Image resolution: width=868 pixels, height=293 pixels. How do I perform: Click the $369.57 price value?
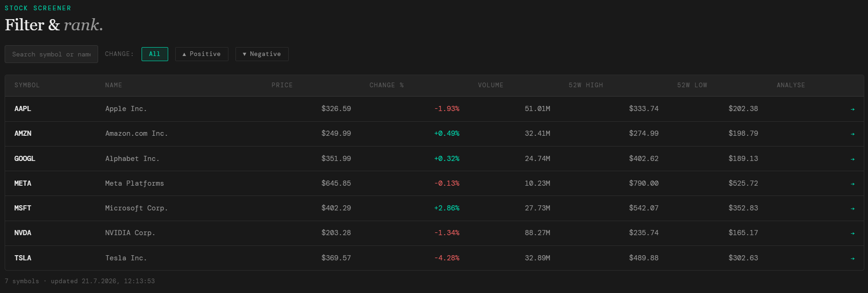click(336, 258)
